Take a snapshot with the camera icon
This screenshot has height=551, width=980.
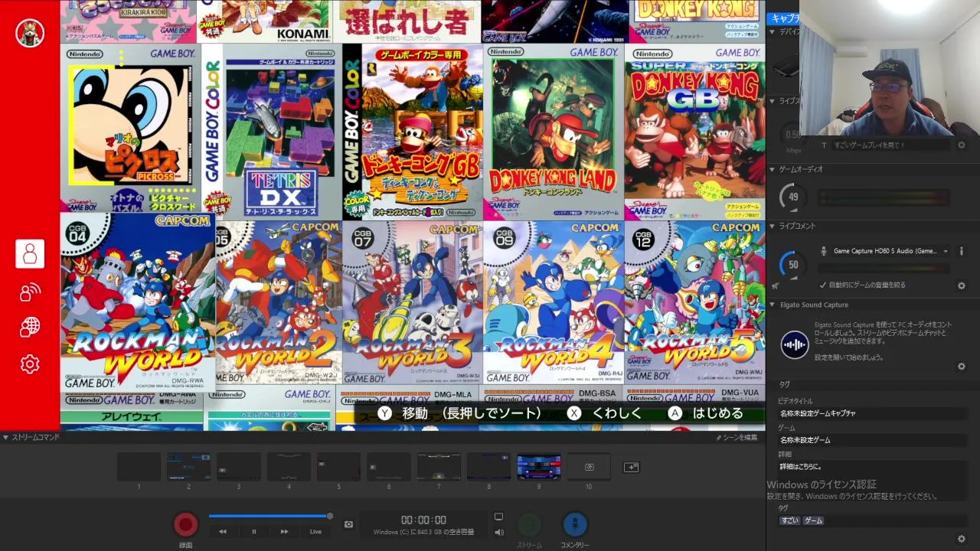[x=348, y=524]
